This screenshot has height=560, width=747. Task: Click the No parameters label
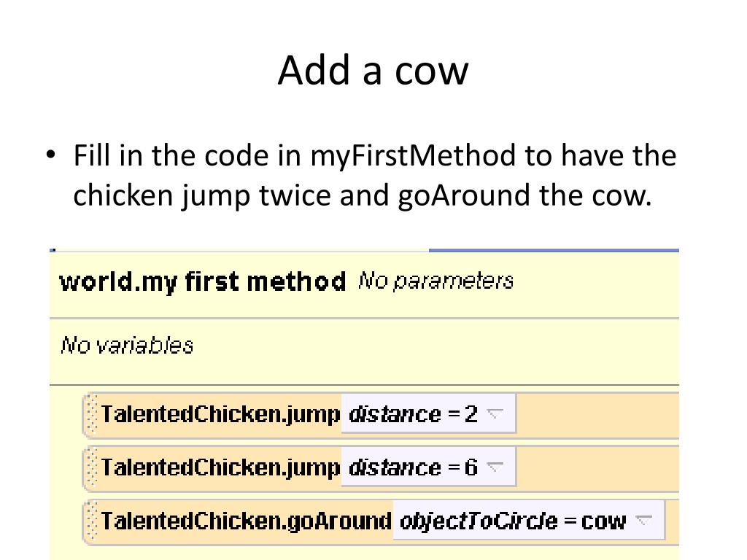[436, 281]
